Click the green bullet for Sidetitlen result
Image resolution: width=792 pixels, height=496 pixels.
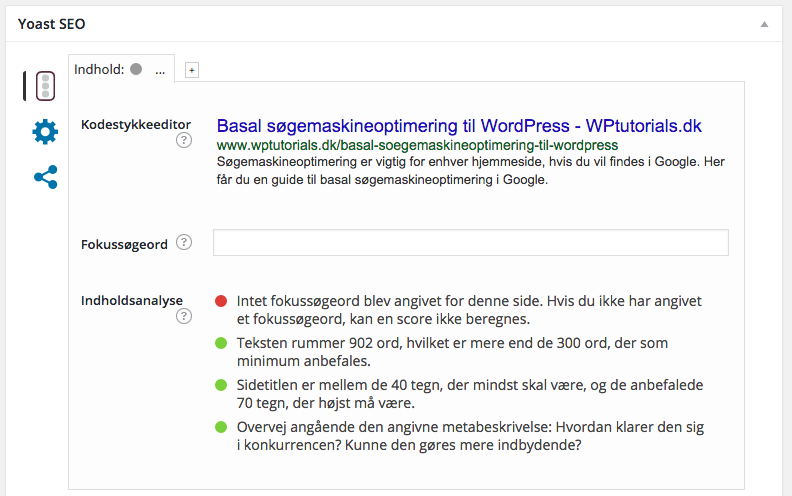221,385
